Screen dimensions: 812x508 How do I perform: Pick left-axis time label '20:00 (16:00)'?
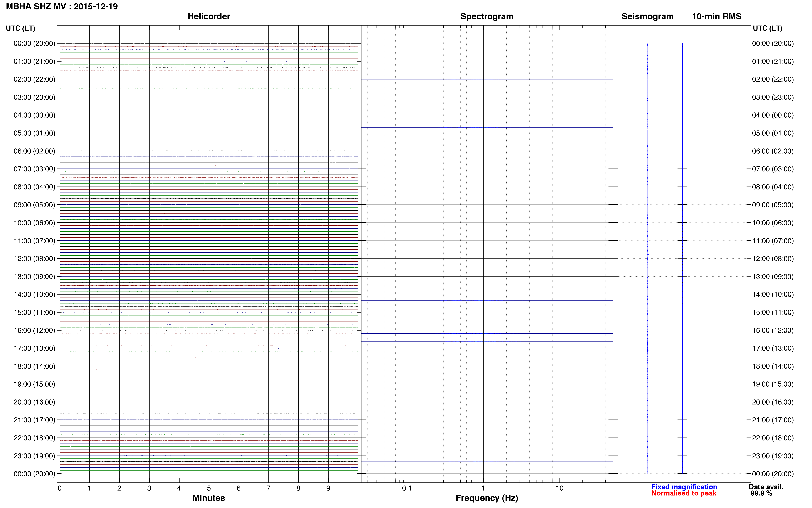pyautogui.click(x=34, y=402)
